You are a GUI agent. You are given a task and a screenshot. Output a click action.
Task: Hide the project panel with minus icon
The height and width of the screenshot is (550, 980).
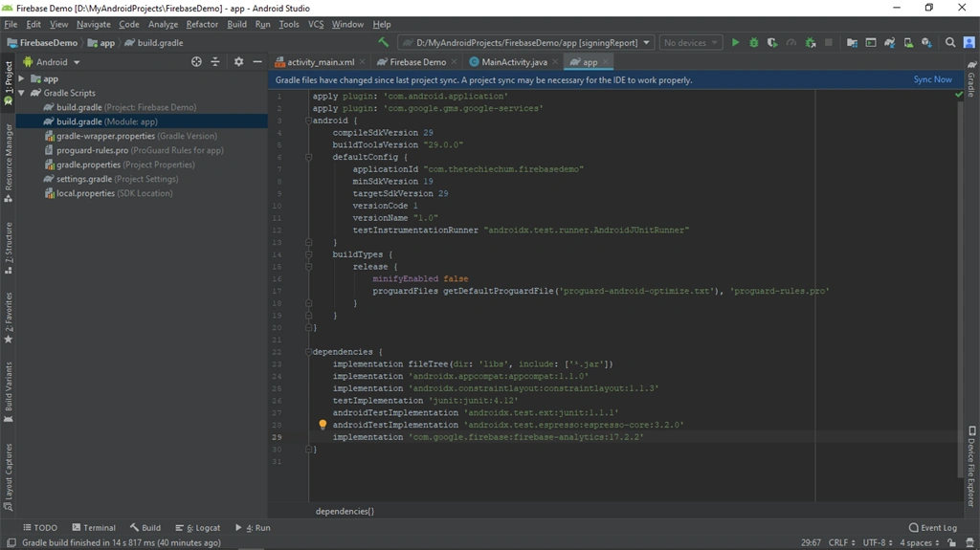coord(257,62)
